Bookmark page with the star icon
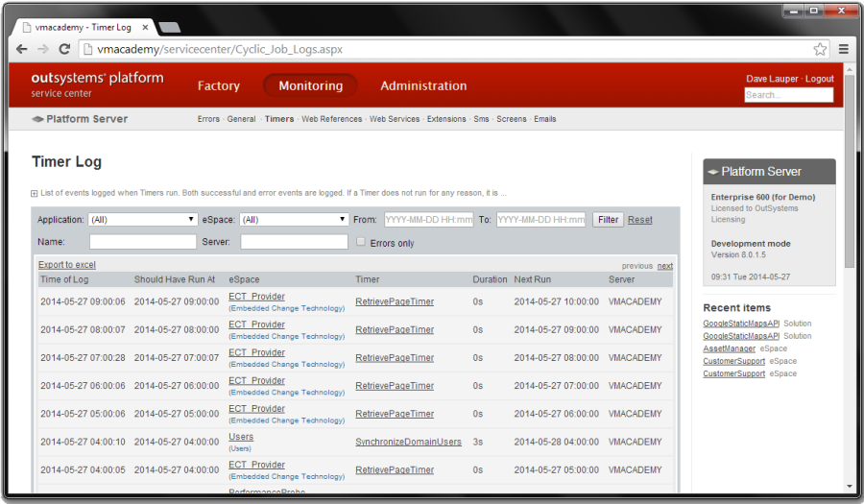 pos(820,49)
